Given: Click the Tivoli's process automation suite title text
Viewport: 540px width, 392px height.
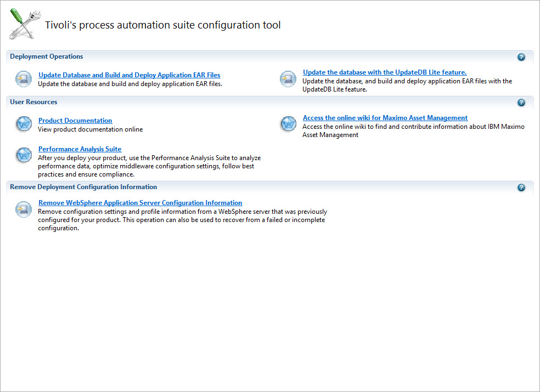Looking at the screenshot, I should 162,25.
